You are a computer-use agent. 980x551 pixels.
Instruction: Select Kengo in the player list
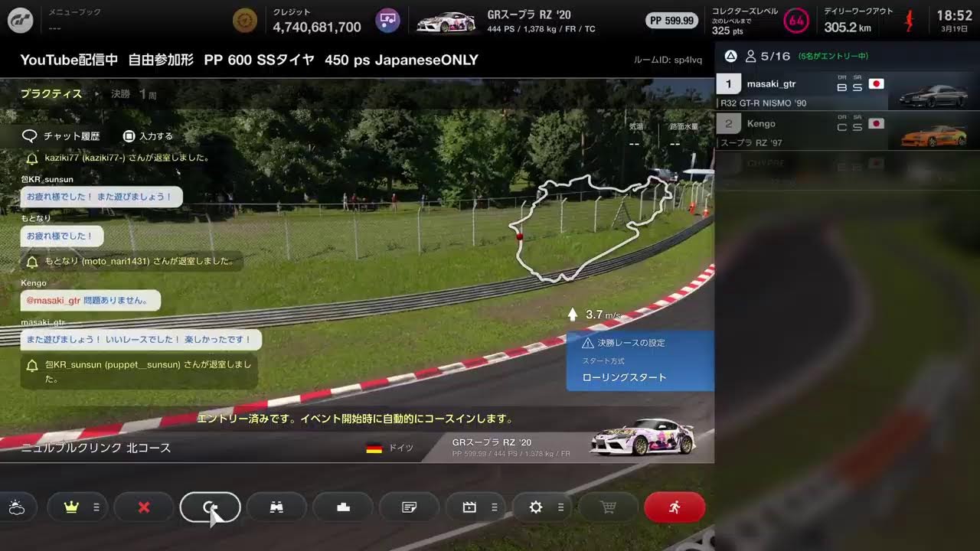[848, 131]
